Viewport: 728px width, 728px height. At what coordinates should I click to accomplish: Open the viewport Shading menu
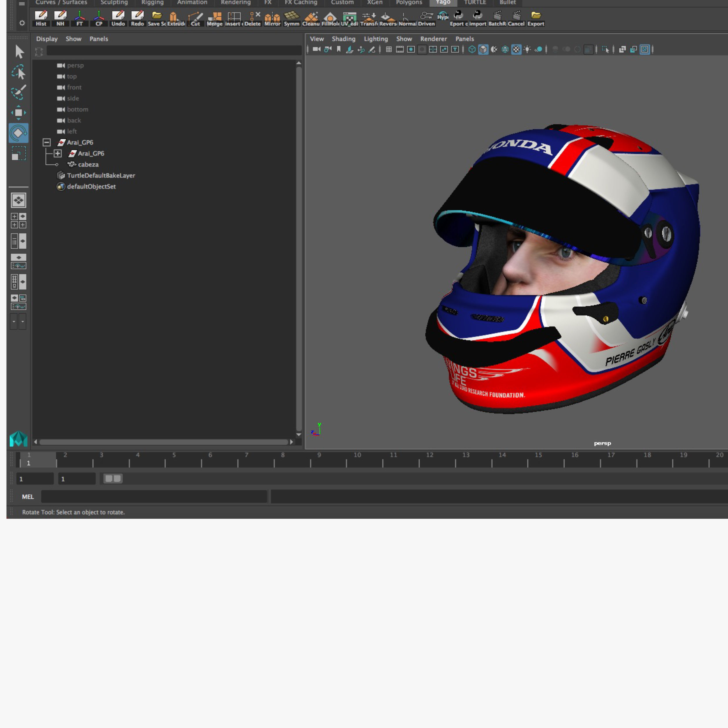click(x=343, y=39)
